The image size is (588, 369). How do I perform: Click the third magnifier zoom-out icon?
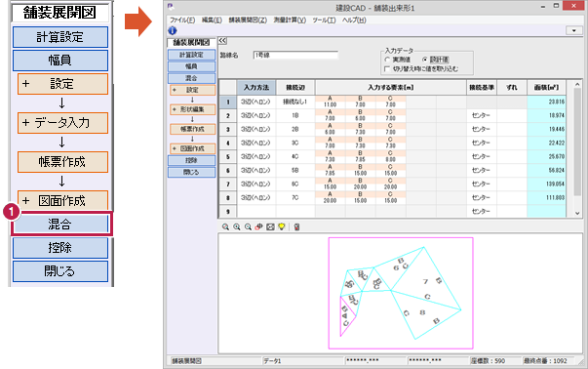click(x=248, y=226)
